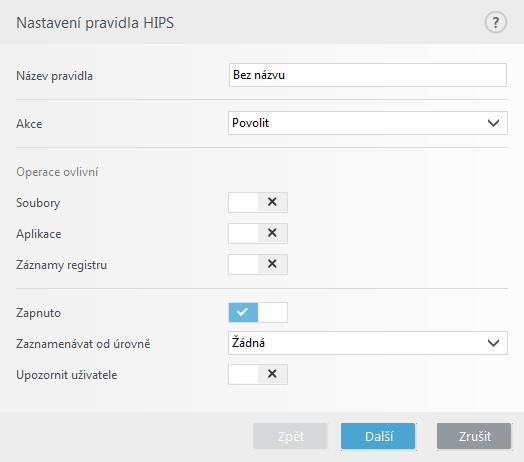Click the Název pravidla label
Screen dimensions: 524x462
tap(54, 76)
